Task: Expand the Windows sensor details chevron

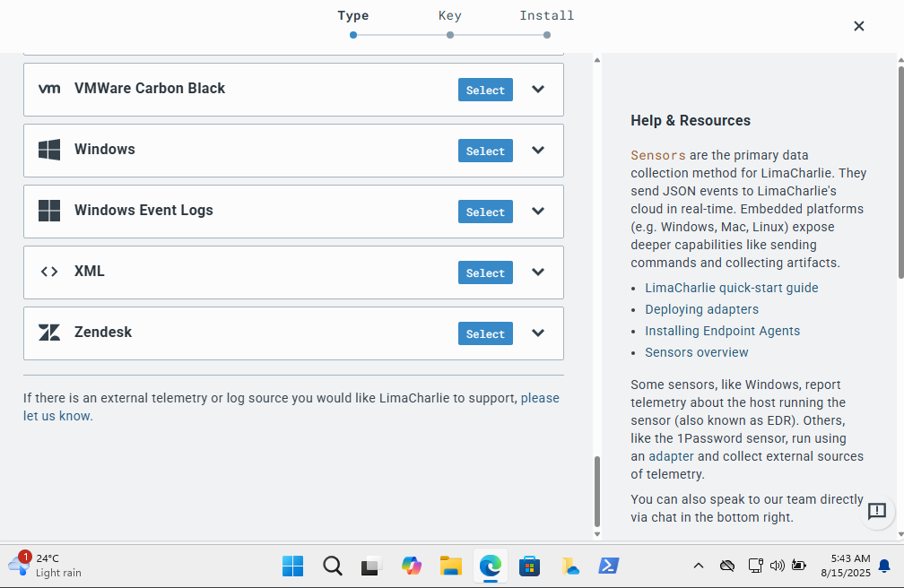Action: (538, 151)
